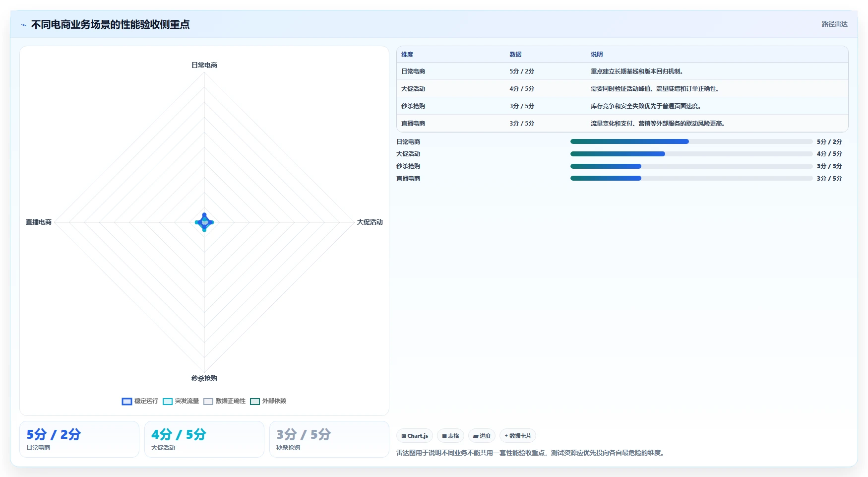Toggle the 数据正确性 legend item

click(x=224, y=401)
